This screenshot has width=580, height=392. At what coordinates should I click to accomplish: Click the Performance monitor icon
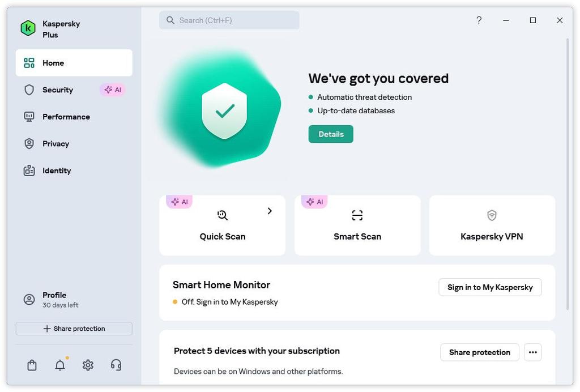tap(29, 117)
